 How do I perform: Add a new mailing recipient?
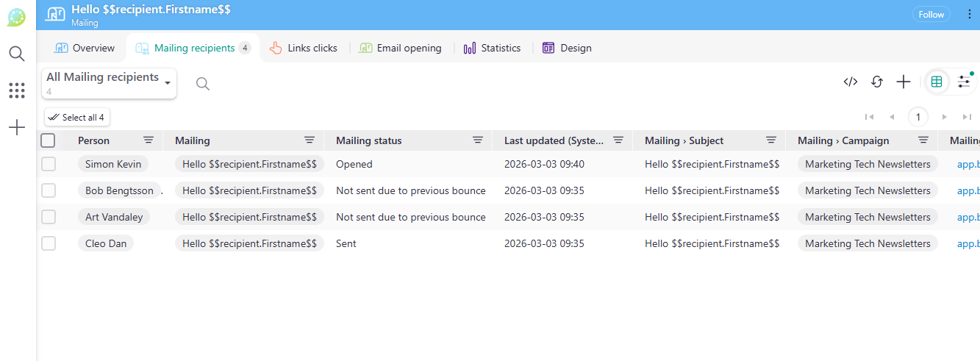coord(904,82)
